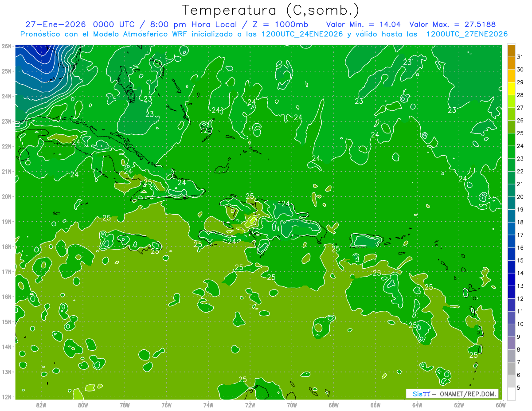
Task: Click the 13N latitude axis label
Action: (x=6, y=372)
